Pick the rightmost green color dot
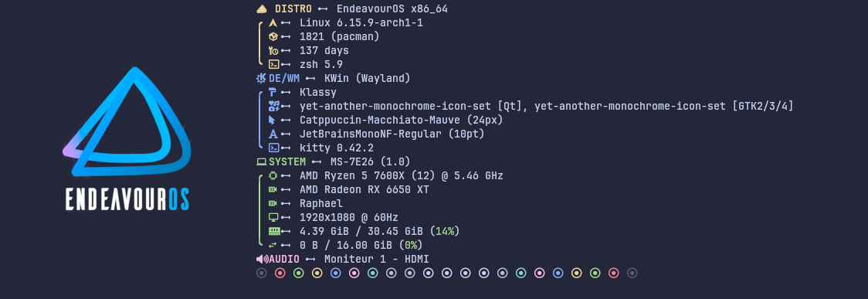868x299 pixels. click(595, 273)
